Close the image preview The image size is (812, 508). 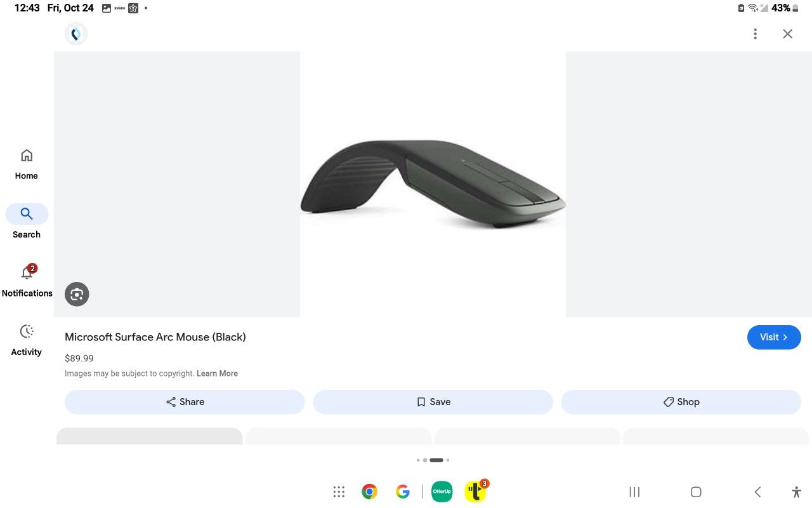tap(787, 34)
